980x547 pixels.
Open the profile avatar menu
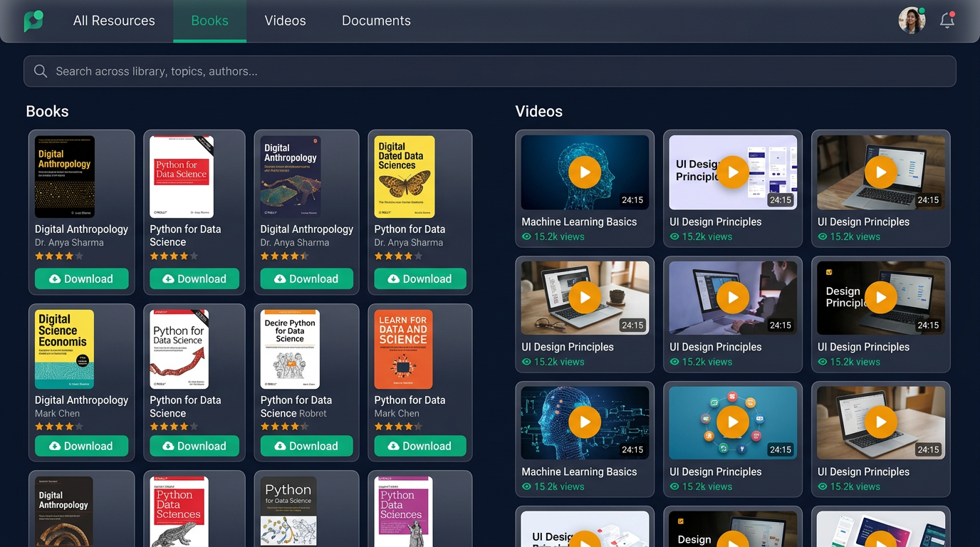912,20
